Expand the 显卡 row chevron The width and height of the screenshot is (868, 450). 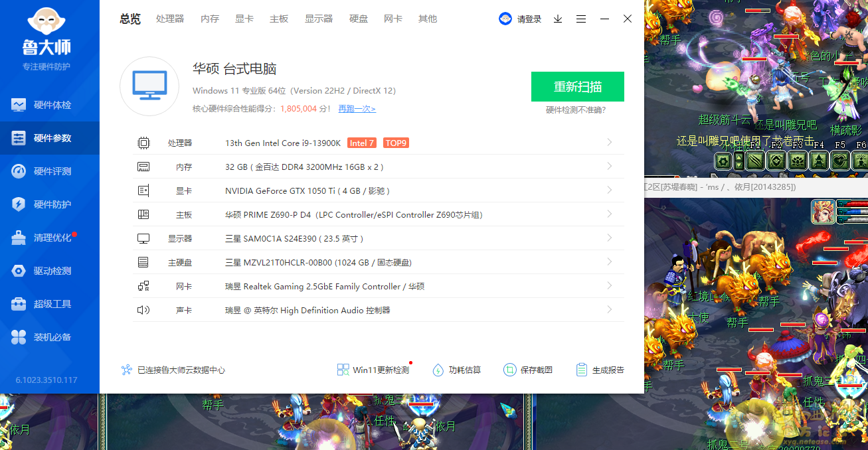pyautogui.click(x=610, y=190)
